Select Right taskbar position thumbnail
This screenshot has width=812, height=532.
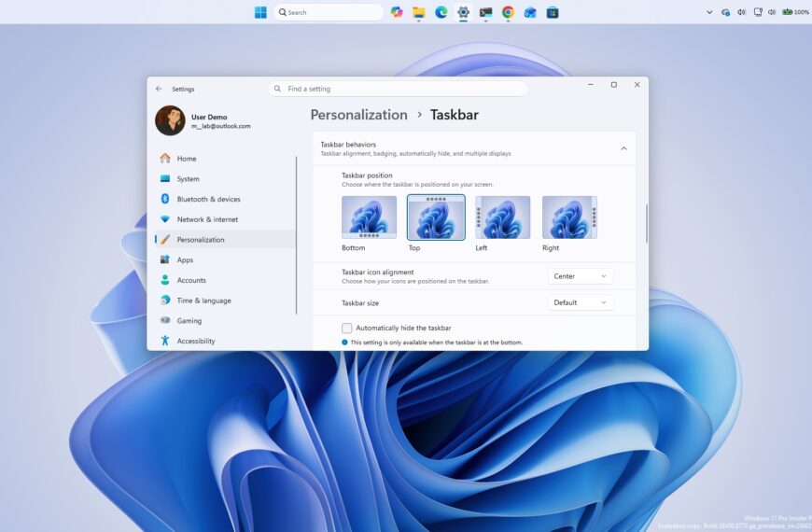(569, 217)
